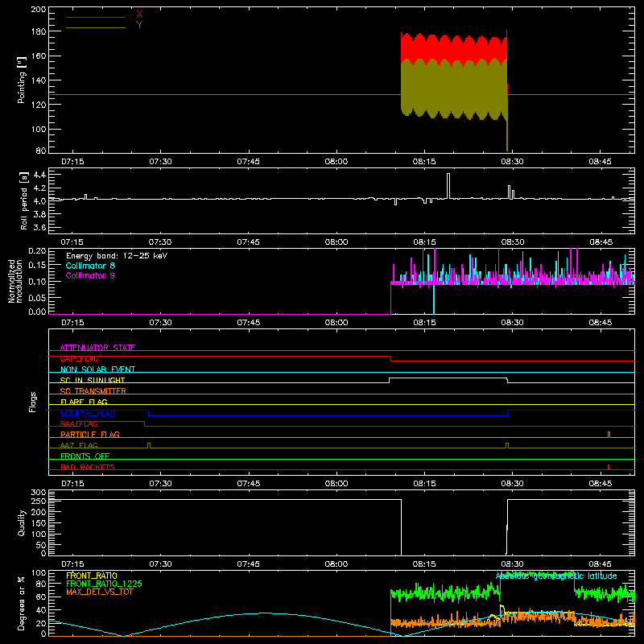Click the olive Y legend line sample
Screen dimensions: 644x644
point(96,28)
